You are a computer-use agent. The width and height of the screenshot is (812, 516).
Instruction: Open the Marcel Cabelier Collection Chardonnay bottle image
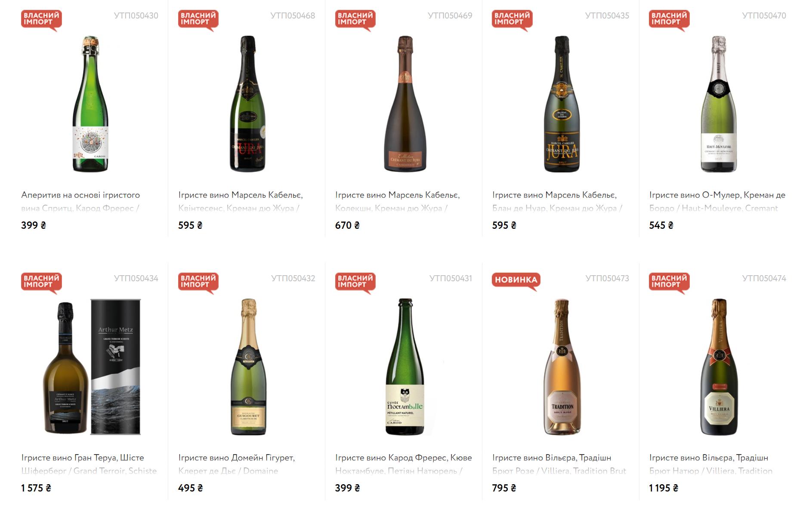pyautogui.click(x=404, y=104)
